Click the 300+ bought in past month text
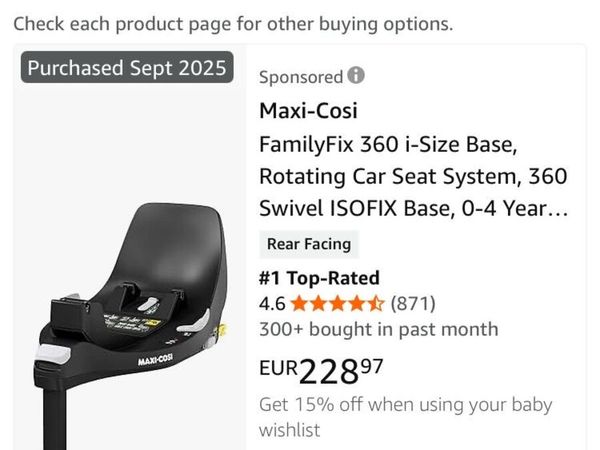Screen dimensions: 600x450 (378, 329)
